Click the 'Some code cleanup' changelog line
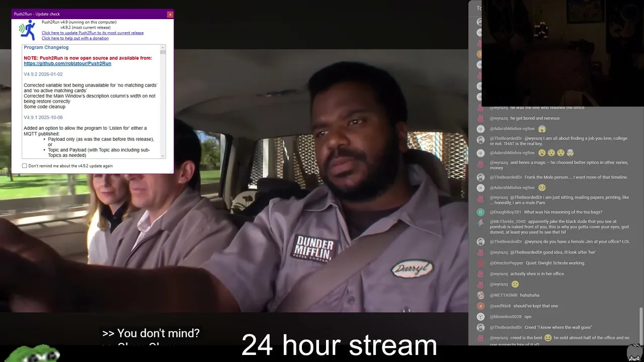Viewport: 644px width, 362px height. pyautogui.click(x=45, y=107)
